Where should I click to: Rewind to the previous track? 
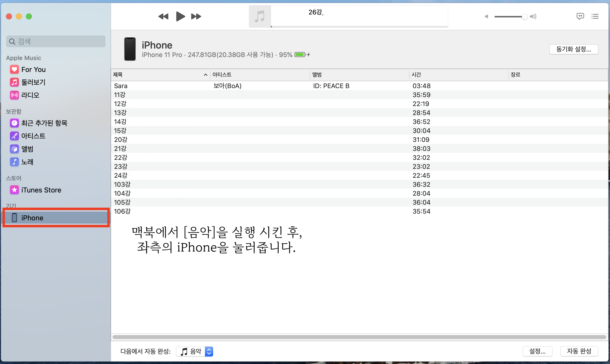(x=163, y=16)
